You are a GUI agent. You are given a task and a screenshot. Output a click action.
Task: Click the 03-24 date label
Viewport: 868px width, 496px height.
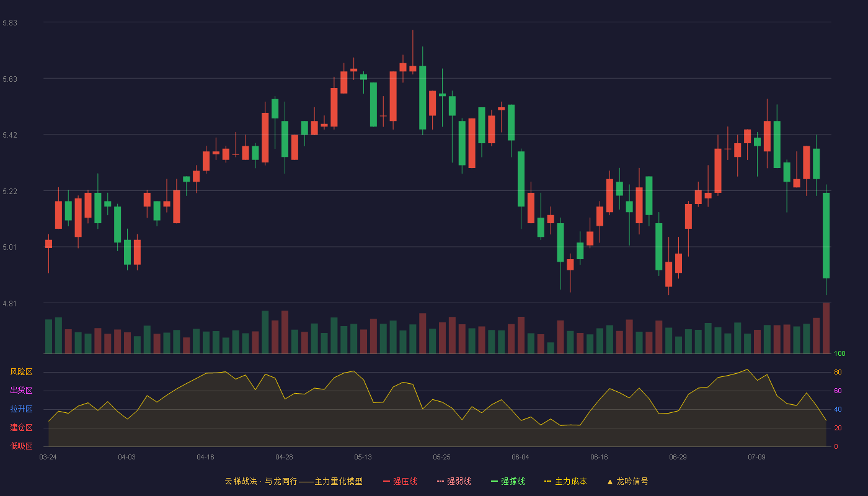click(x=48, y=457)
